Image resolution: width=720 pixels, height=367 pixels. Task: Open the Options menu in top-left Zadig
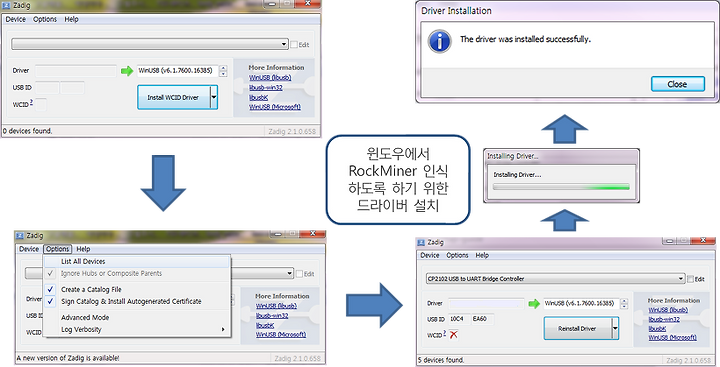pos(45,19)
